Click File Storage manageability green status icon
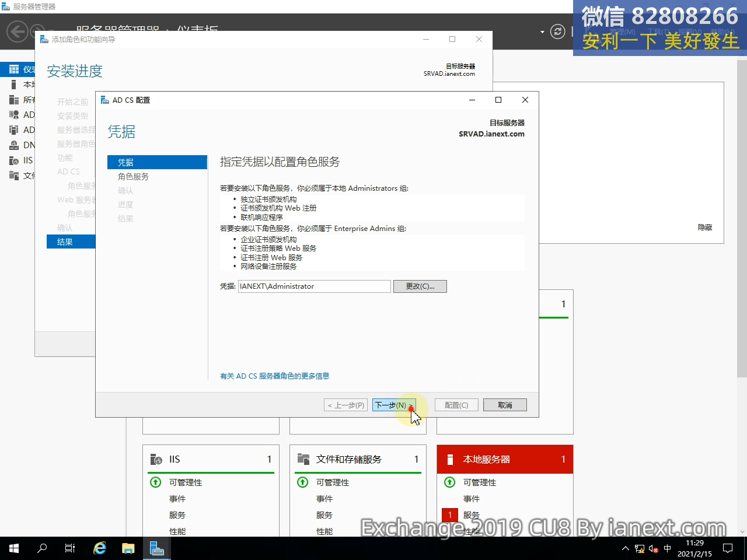The height and width of the screenshot is (560, 747). (x=303, y=482)
